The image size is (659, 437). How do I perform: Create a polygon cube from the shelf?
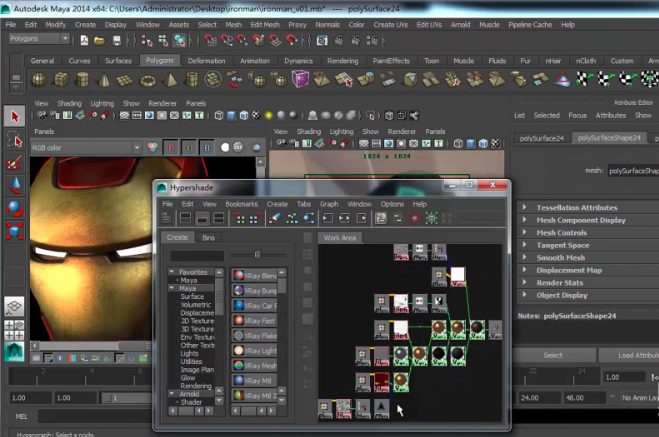[x=61, y=79]
